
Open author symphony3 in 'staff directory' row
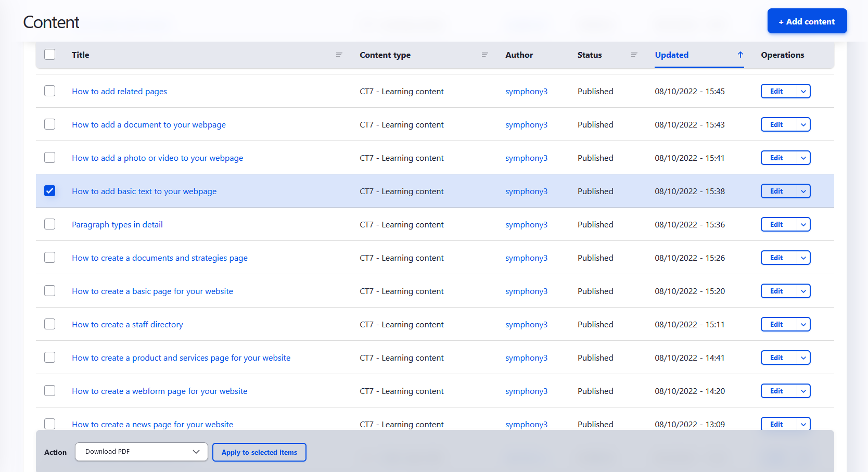526,325
